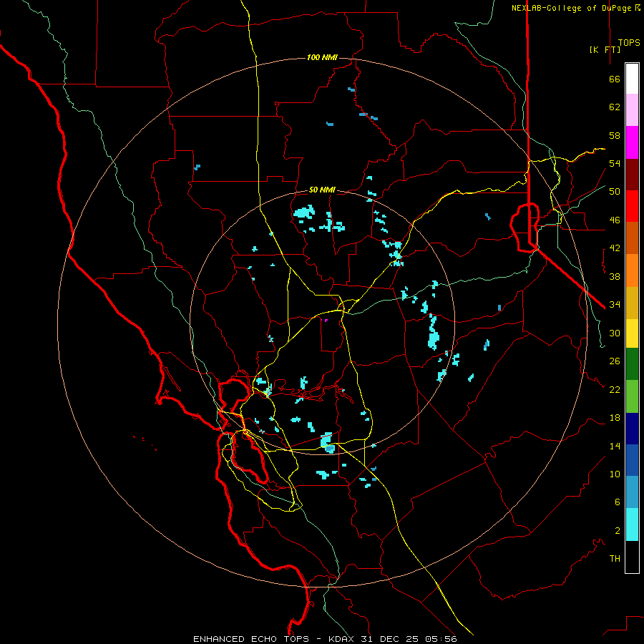Click the legend value "42"
This screenshot has height=644, width=644.
[615, 248]
